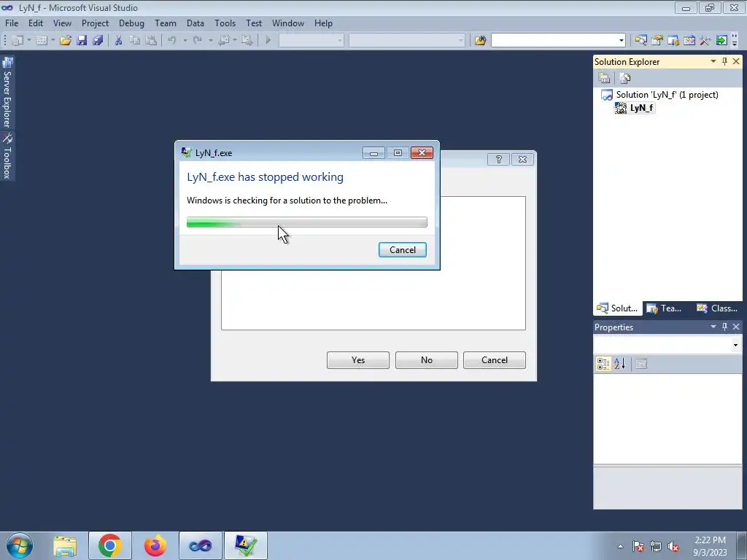The width and height of the screenshot is (747, 560).
Task: Click the Add New Item toolbar icon
Action: pos(42,41)
